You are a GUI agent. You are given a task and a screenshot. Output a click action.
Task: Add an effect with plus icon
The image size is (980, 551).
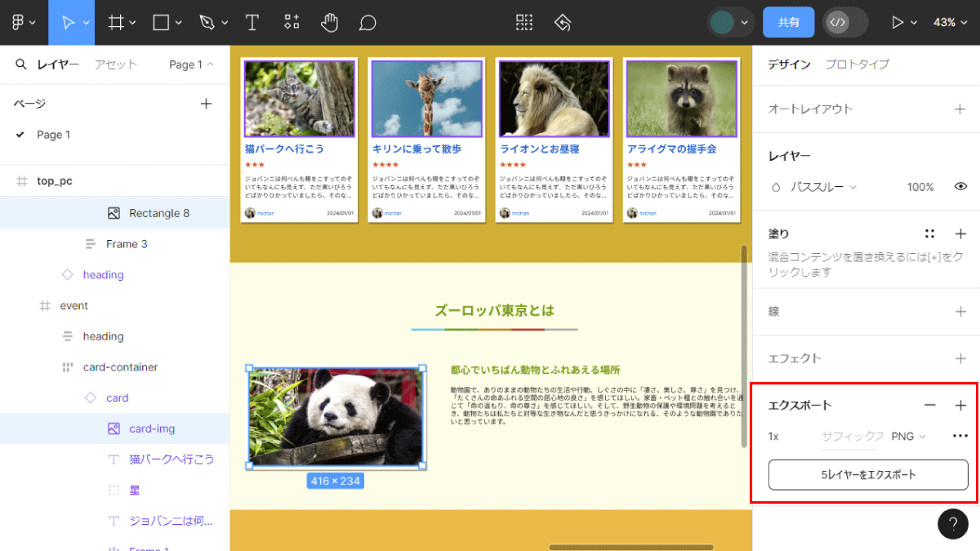(x=960, y=358)
